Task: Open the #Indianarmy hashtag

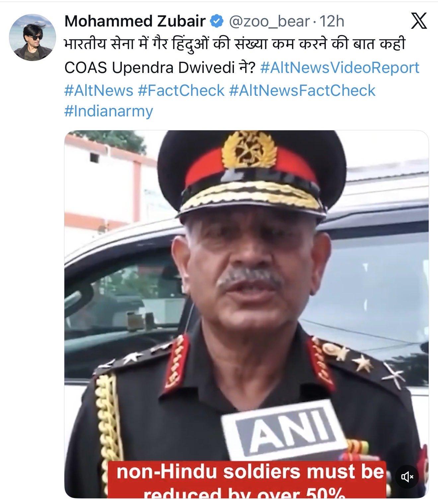Action: click(109, 111)
